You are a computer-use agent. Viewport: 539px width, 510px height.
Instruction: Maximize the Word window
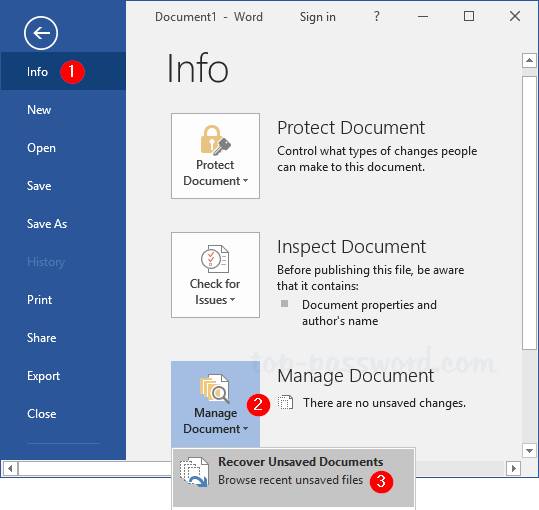pos(469,16)
